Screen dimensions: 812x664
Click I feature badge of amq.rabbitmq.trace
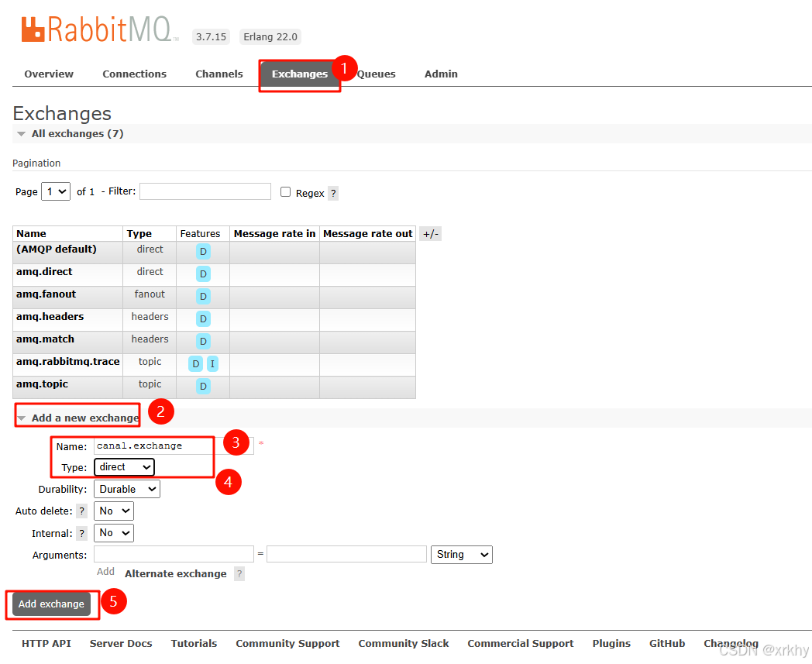212,363
